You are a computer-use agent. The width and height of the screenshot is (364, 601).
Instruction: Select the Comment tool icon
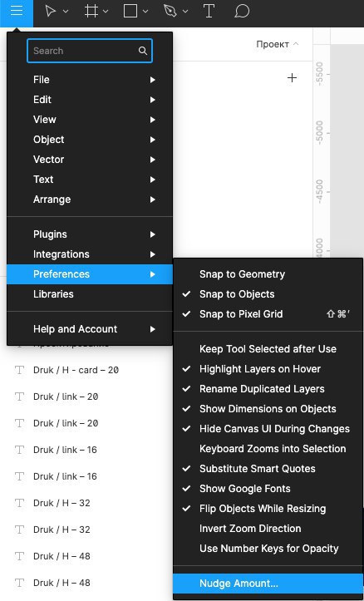tap(242, 11)
